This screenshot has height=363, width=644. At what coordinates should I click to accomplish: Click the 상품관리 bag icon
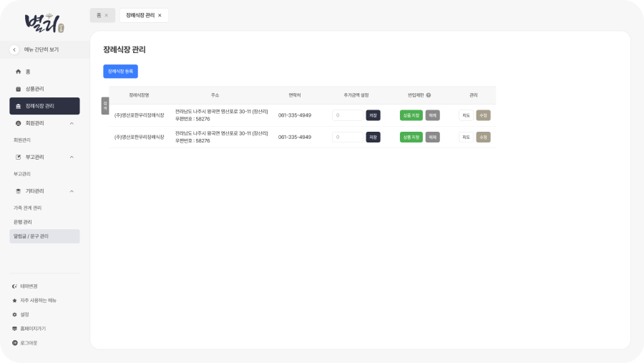[18, 89]
